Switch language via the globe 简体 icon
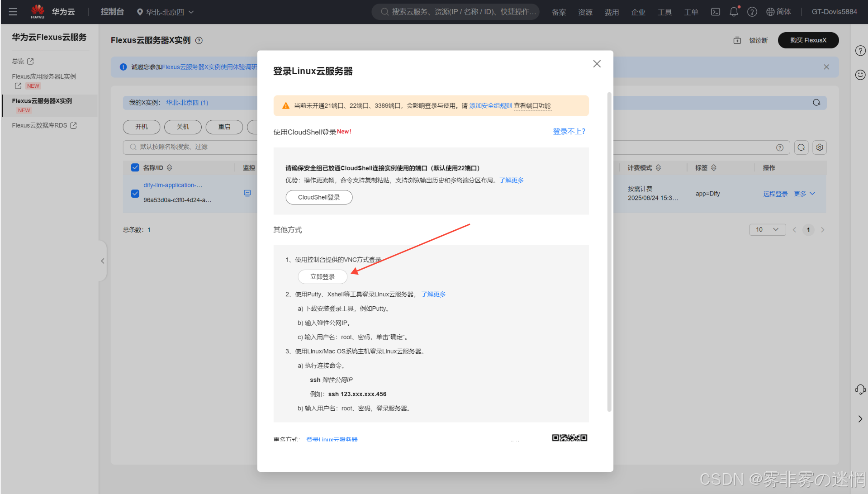This screenshot has width=868, height=494. click(778, 12)
